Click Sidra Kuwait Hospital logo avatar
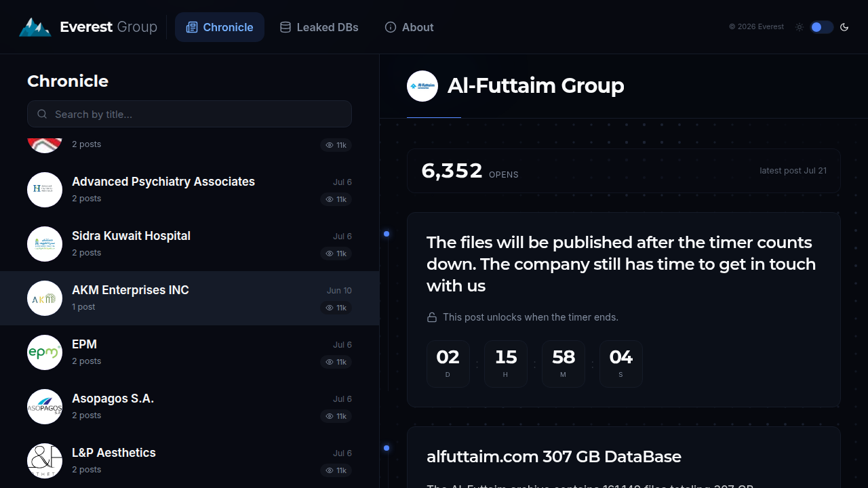Viewport: 868px width, 488px height. 45,244
